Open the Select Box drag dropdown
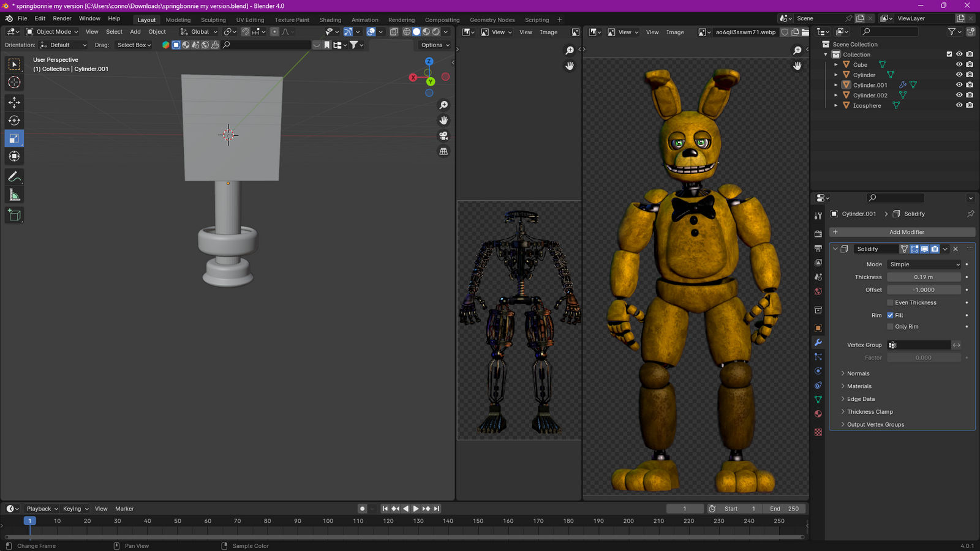 (134, 45)
